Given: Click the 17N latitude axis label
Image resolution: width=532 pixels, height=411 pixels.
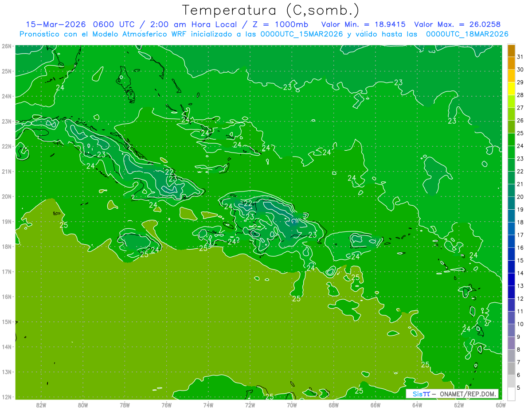Looking at the screenshot, I should [x=7, y=272].
